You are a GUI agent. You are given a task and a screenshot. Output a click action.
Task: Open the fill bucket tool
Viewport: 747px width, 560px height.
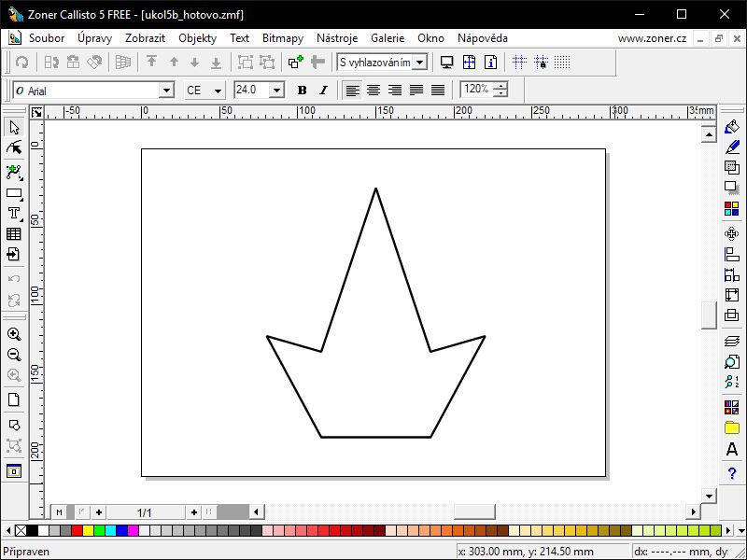pos(732,127)
